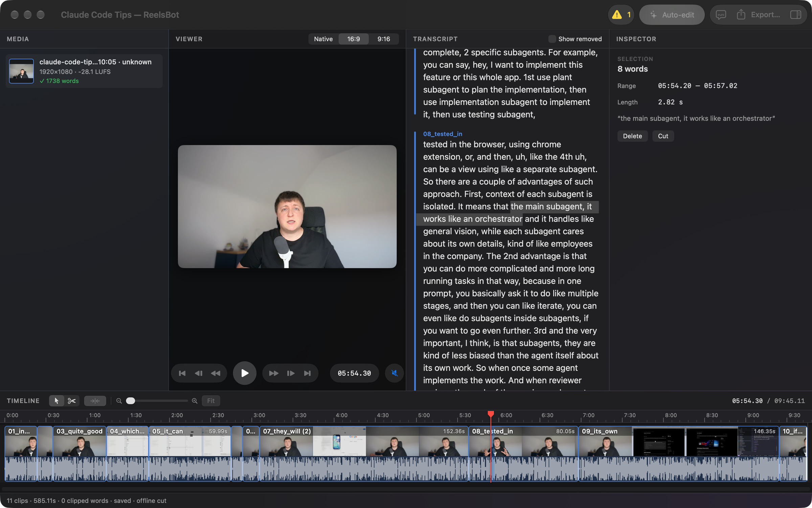The image size is (812, 508).
Task: Click the red playhead marker
Action: point(491,414)
